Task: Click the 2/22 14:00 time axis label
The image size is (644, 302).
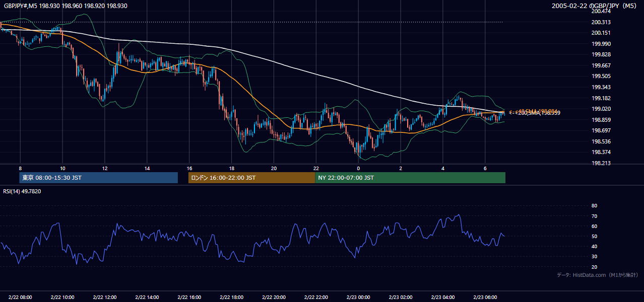Action: pyautogui.click(x=147, y=297)
